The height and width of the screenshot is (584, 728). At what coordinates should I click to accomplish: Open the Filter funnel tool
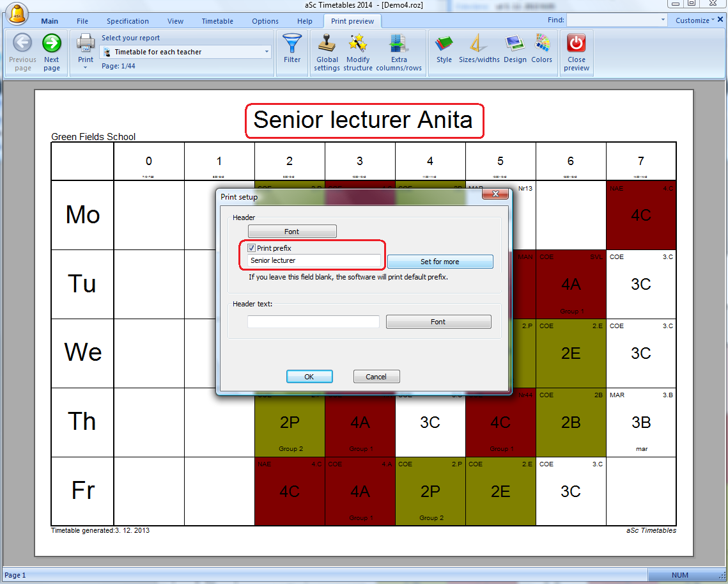(x=292, y=44)
